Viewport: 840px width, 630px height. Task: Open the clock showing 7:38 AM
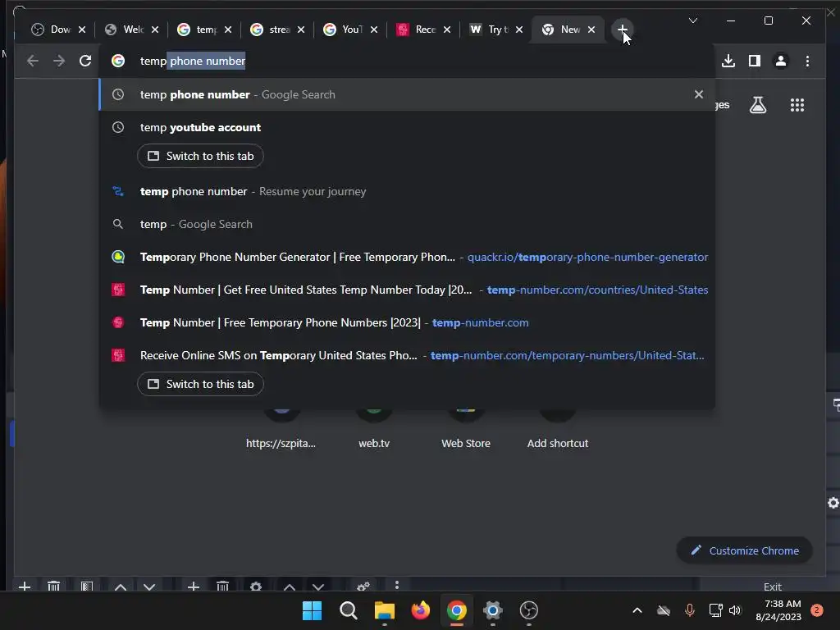tap(778, 610)
